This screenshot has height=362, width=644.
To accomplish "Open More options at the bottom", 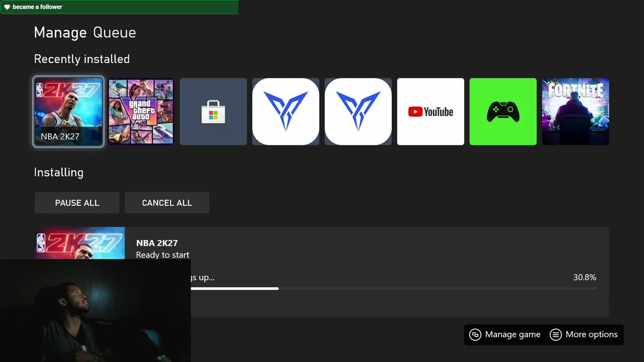I will [x=584, y=335].
